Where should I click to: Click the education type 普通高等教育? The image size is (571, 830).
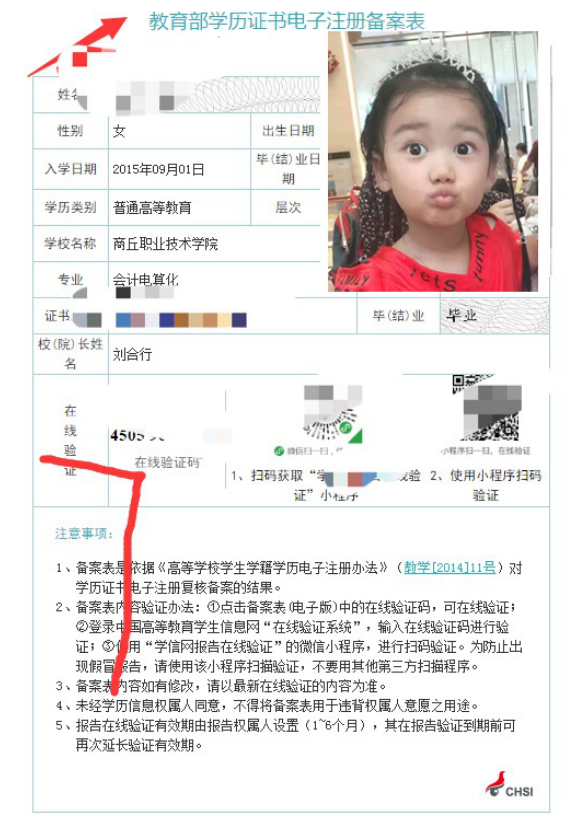point(152,208)
